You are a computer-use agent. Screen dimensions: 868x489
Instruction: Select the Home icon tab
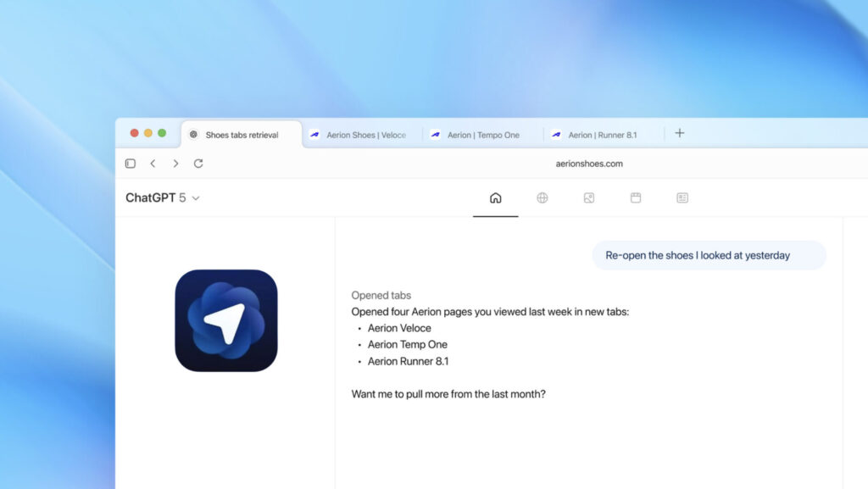(496, 197)
